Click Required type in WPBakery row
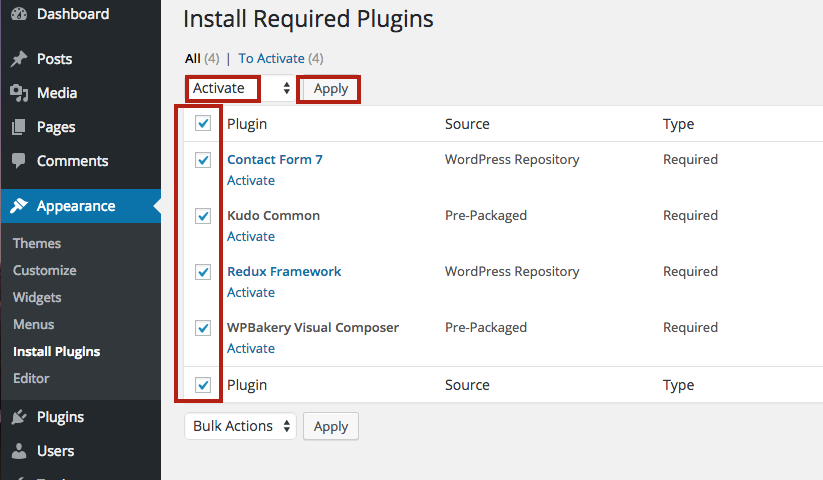The height and width of the screenshot is (480, 823). (690, 328)
